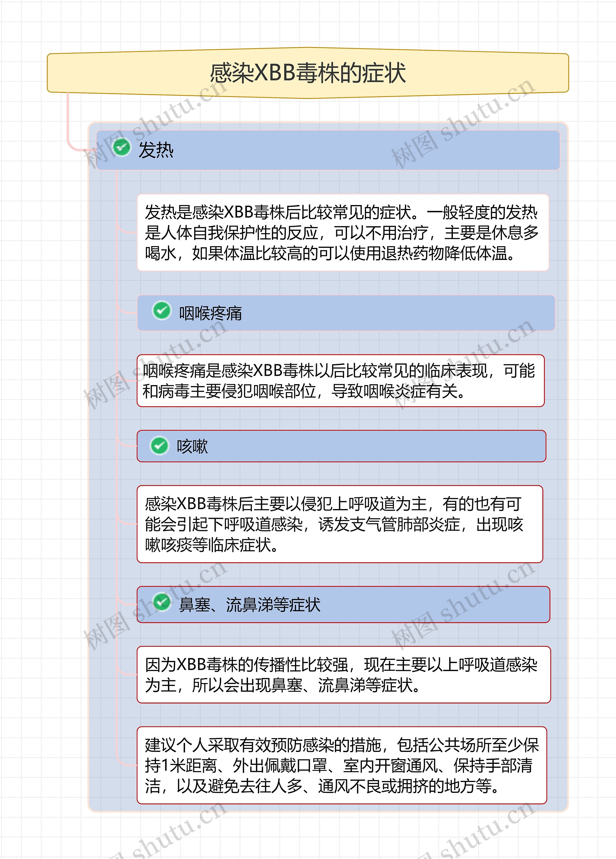Click the text box starting 咽喉疼痛是感染XBB毒株以后
Viewport: 616px width, 859px height.
coord(341,381)
